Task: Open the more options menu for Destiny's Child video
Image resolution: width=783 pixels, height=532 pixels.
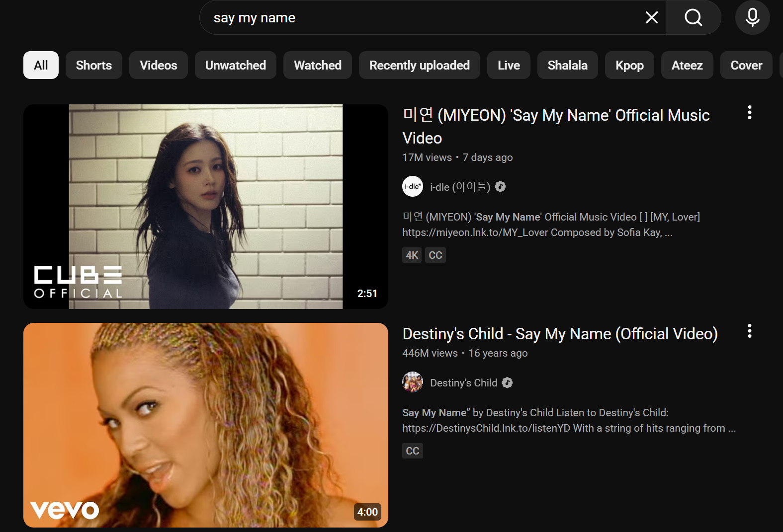Action: (x=749, y=331)
